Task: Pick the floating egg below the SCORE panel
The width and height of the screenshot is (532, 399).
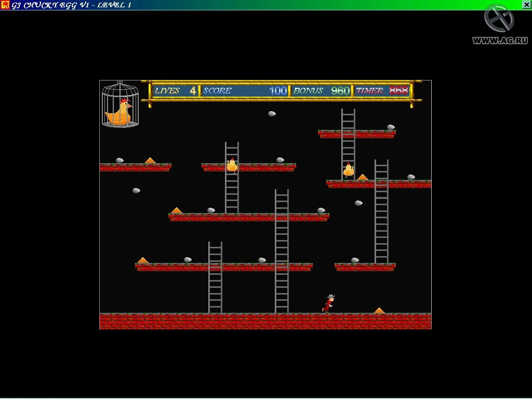Action: pyautogui.click(x=272, y=114)
